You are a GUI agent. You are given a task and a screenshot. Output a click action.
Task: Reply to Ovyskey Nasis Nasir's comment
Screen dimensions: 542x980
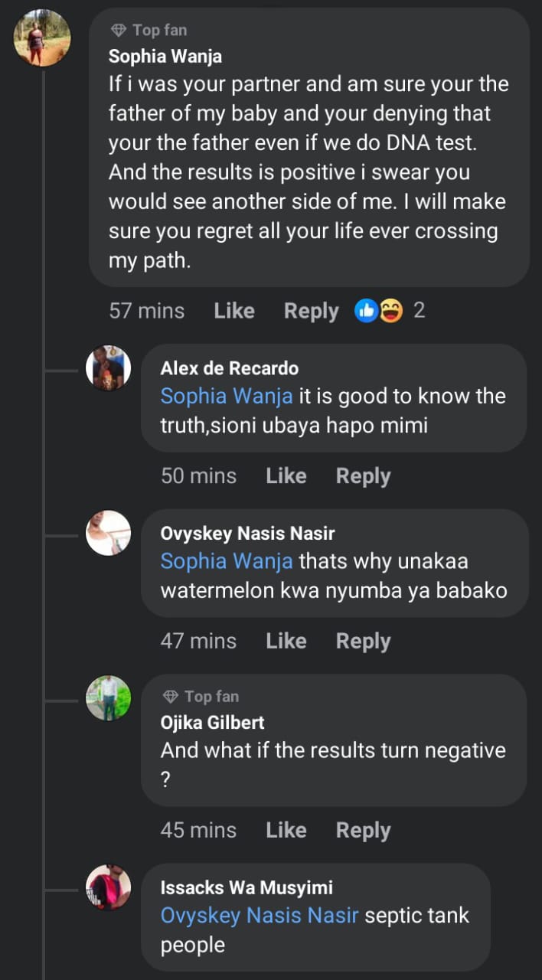point(363,641)
